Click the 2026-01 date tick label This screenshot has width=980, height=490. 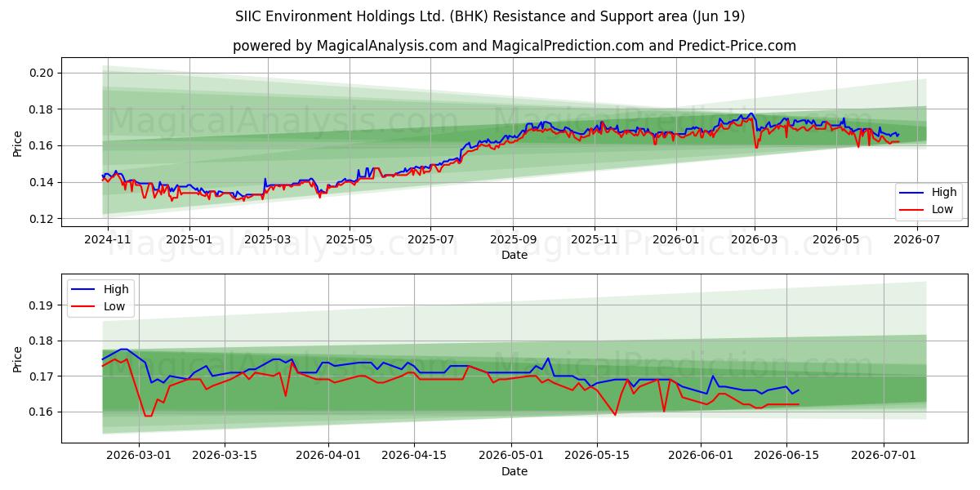point(675,239)
